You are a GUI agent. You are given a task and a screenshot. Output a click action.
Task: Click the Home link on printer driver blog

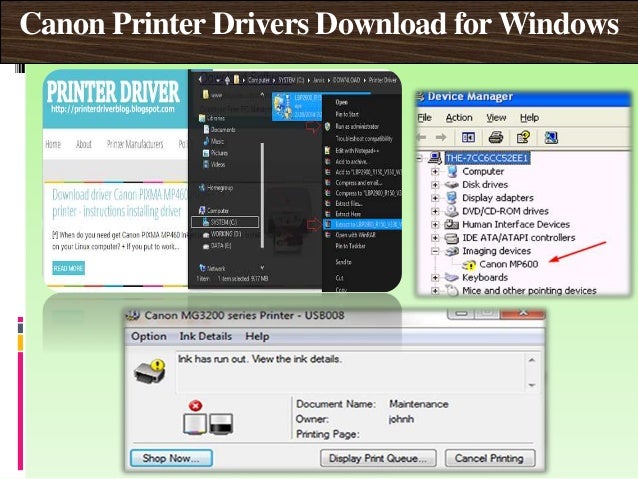53,144
